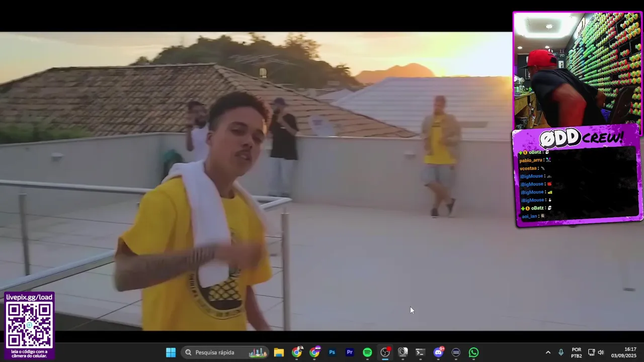Screen dimensions: 644x362
Task: Open the POR PTB2 language switcher
Action: point(577,352)
